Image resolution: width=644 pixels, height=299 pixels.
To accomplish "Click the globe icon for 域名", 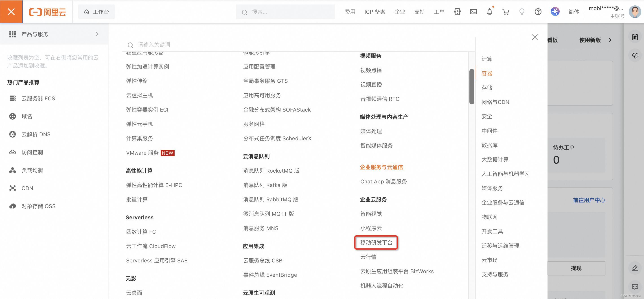I will pos(13,116).
